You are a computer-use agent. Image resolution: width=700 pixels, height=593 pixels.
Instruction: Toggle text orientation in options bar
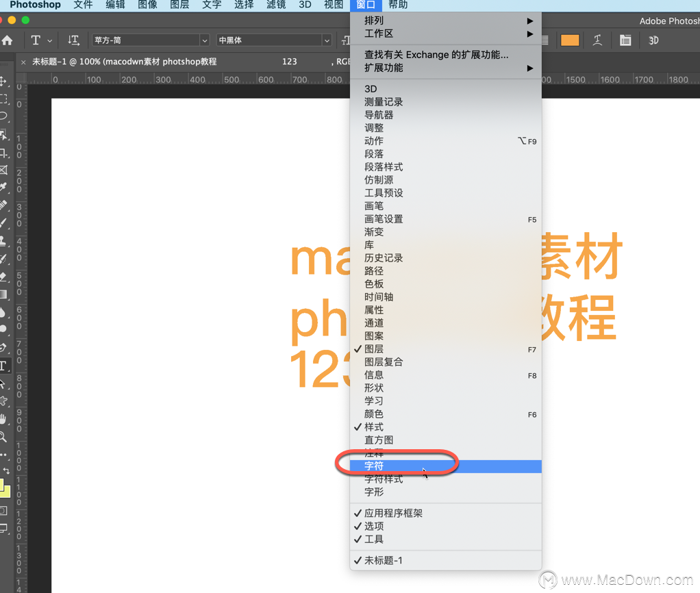74,40
